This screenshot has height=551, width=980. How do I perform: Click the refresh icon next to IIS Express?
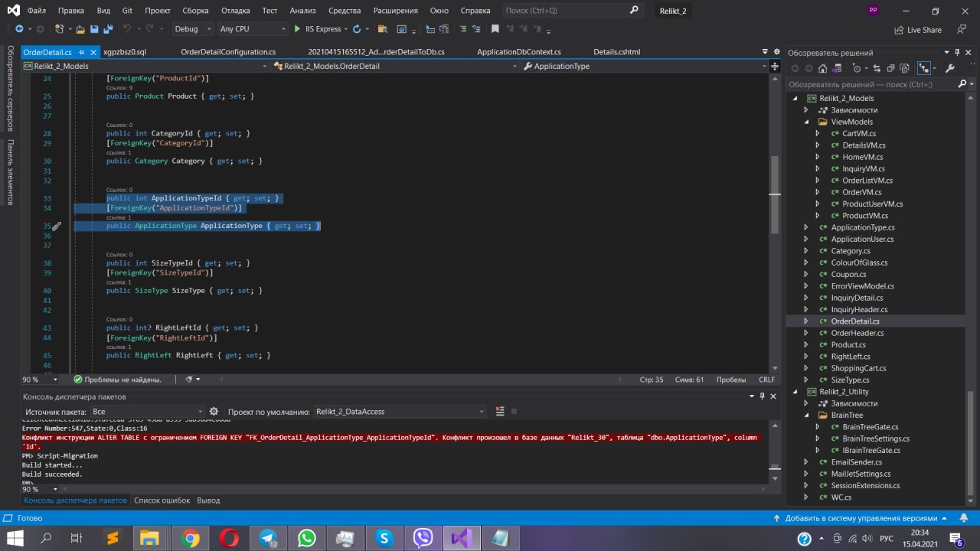(357, 29)
